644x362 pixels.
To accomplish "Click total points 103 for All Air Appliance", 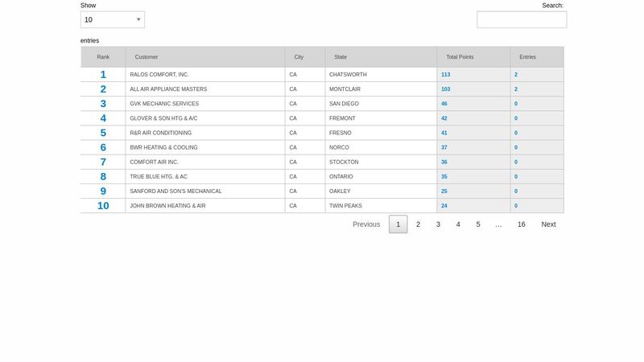I will (445, 89).
